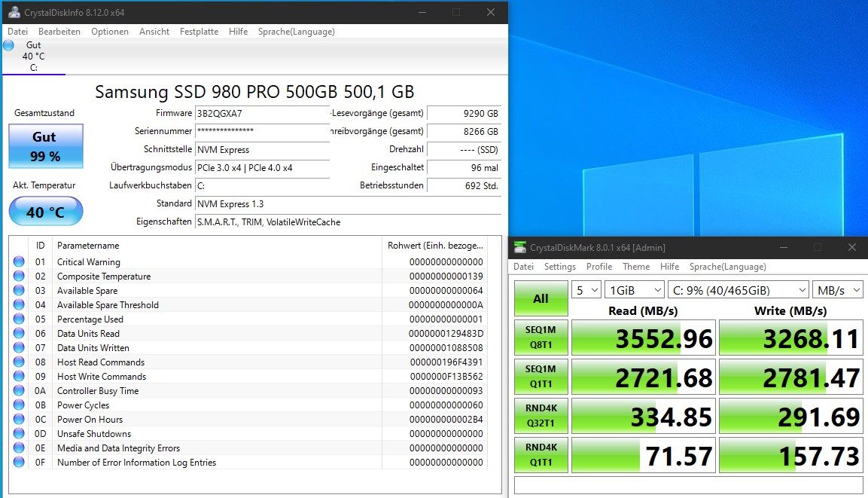Run the SEQ1M Q8T1 test
The width and height of the screenshot is (868, 498).
coord(541,338)
